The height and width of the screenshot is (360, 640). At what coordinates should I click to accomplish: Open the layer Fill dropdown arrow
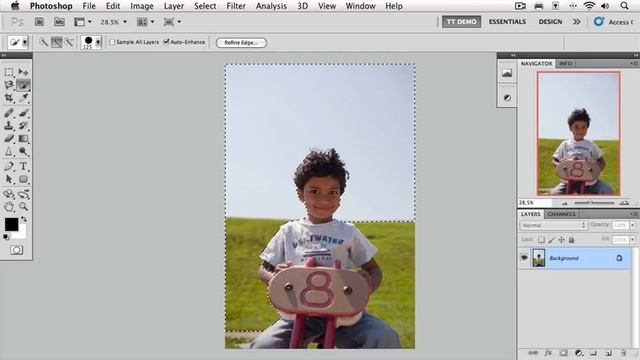tap(633, 240)
